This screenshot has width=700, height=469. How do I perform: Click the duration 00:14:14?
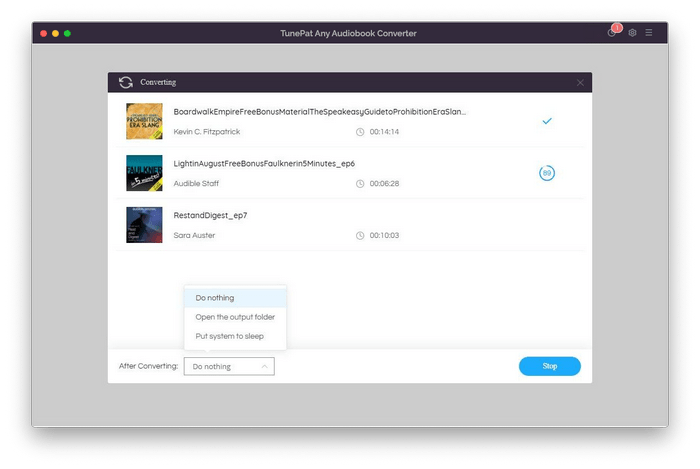click(x=384, y=132)
